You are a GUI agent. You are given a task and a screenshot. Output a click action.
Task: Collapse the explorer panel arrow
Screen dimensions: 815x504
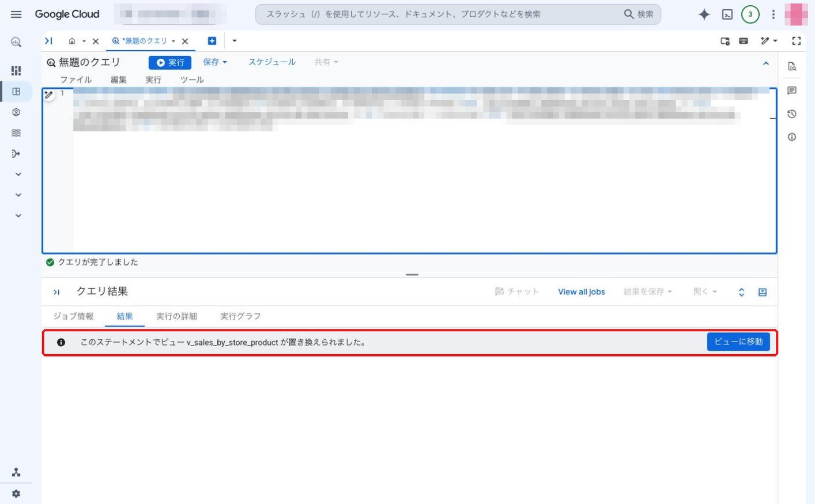pyautogui.click(x=49, y=41)
